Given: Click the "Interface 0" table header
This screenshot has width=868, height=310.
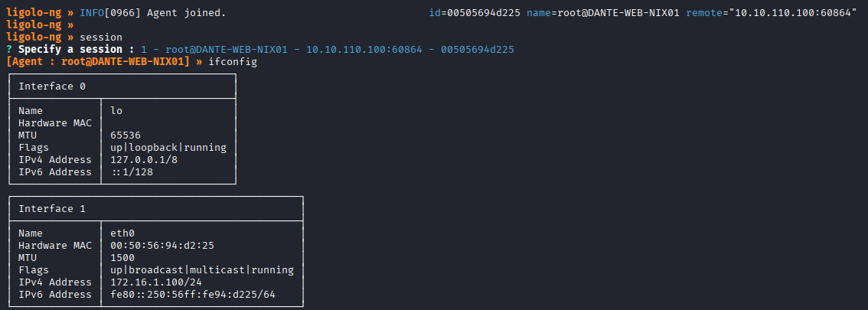Looking at the screenshot, I should (x=52, y=86).
